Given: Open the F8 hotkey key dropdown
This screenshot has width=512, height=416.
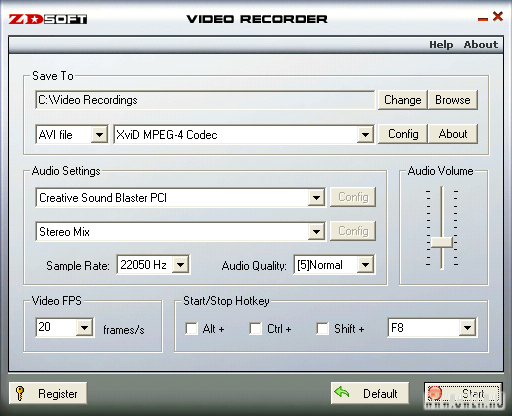Looking at the screenshot, I should coord(432,328).
